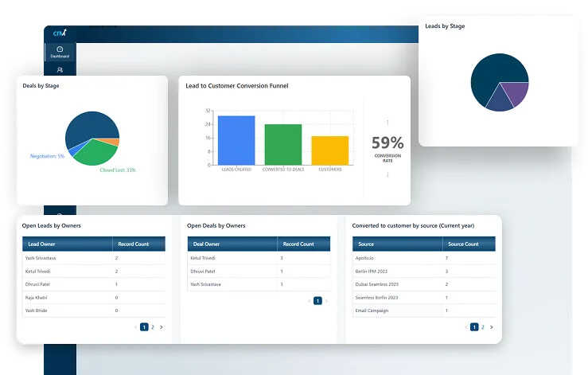Go to next page in source table
This screenshot has width=588, height=375.
pyautogui.click(x=492, y=327)
